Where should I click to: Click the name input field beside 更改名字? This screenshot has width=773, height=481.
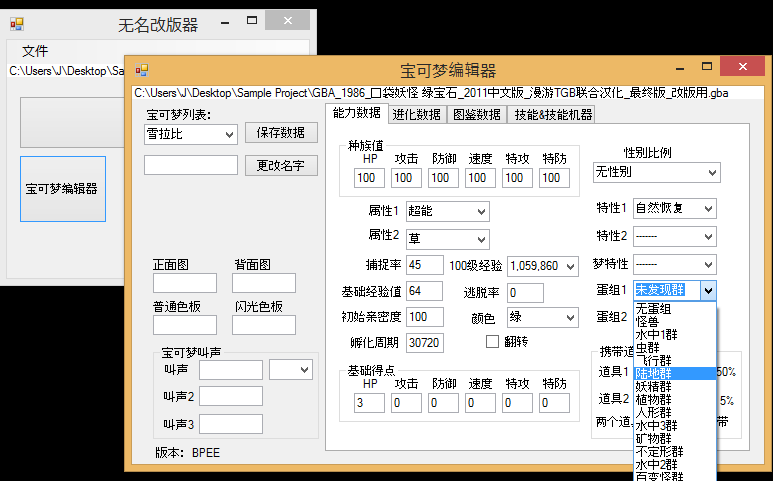pyautogui.click(x=191, y=165)
